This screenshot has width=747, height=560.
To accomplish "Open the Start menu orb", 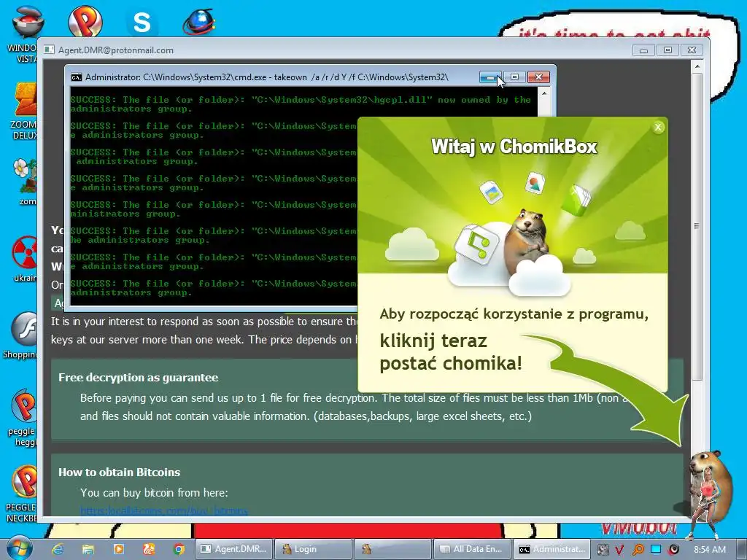I will [x=19, y=548].
